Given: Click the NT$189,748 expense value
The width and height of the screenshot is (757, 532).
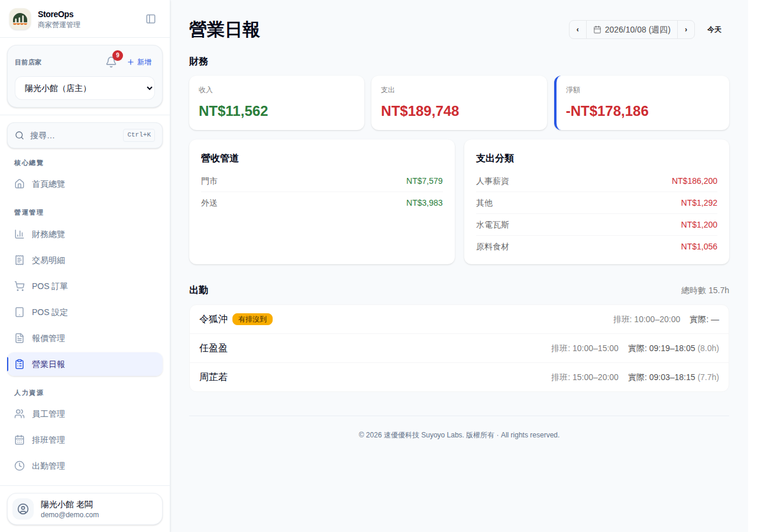Looking at the screenshot, I should click(x=420, y=111).
